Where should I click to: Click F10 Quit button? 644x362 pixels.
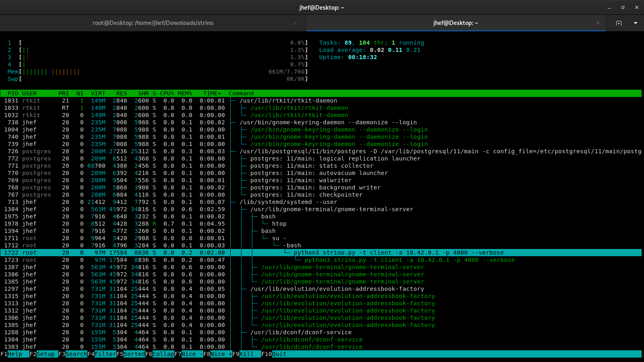(274, 354)
